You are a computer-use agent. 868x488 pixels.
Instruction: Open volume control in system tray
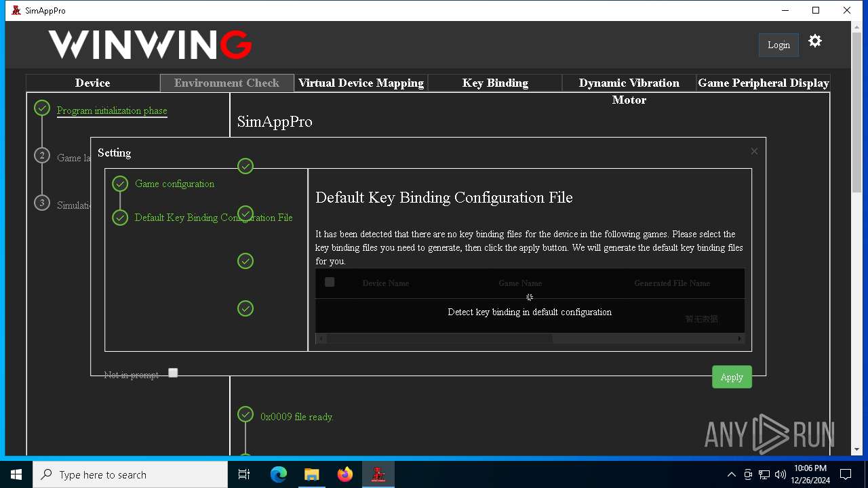pyautogui.click(x=780, y=474)
